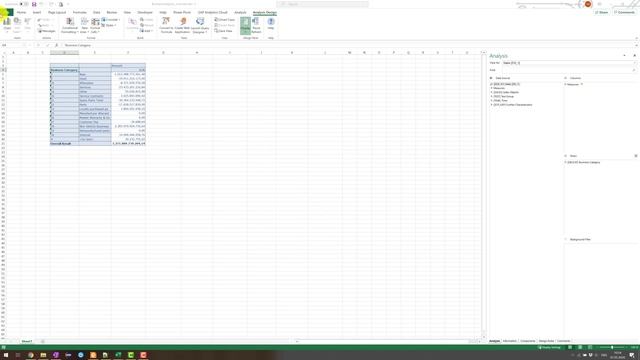Viewport: 640px width, 360px height.
Task: Click the Excel icon on the taskbar
Action: tap(118, 355)
